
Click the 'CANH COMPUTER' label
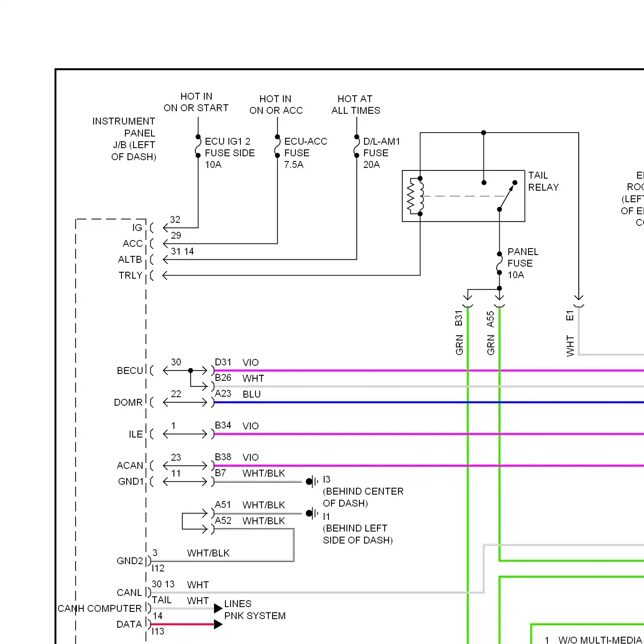point(100,608)
